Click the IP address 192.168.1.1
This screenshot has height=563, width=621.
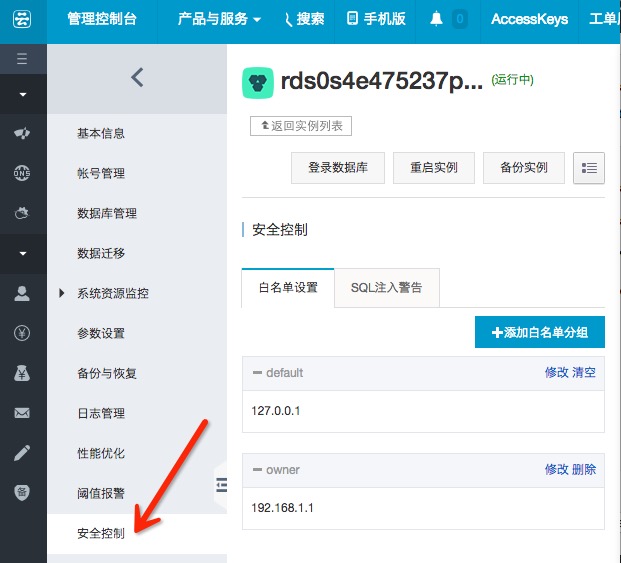tap(282, 508)
